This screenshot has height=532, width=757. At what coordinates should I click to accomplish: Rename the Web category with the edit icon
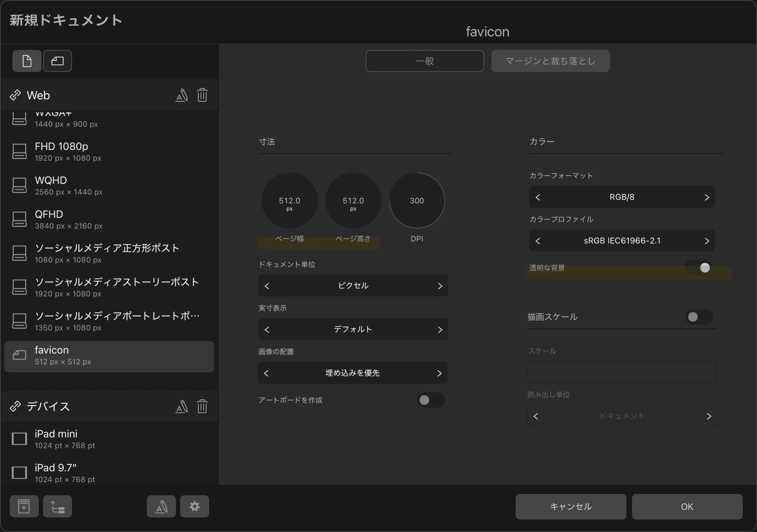(181, 95)
